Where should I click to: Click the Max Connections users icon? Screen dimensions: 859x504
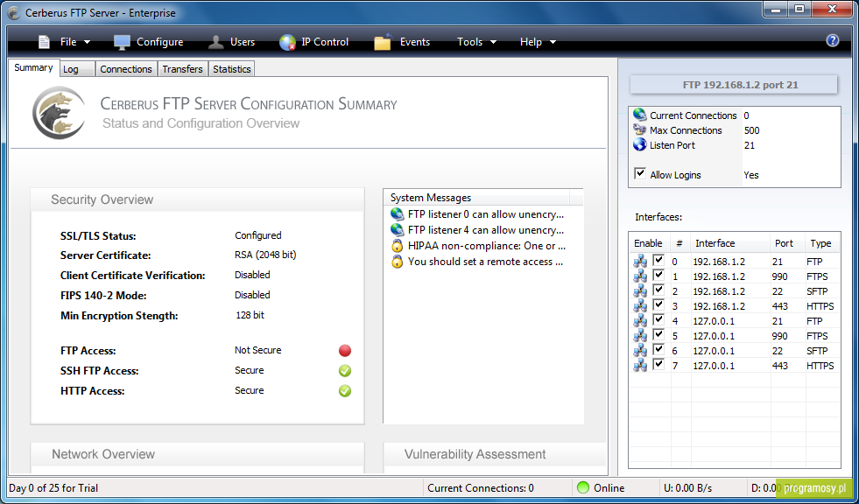pos(639,129)
